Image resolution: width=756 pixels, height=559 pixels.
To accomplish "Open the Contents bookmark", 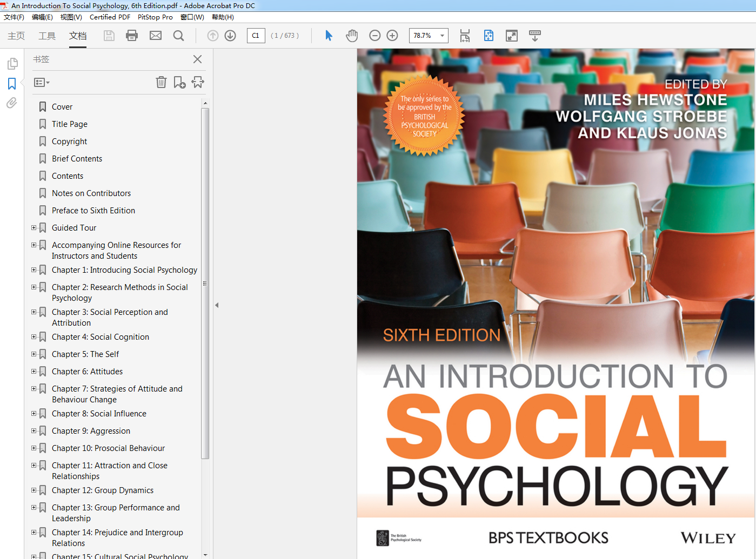I will pyautogui.click(x=68, y=176).
